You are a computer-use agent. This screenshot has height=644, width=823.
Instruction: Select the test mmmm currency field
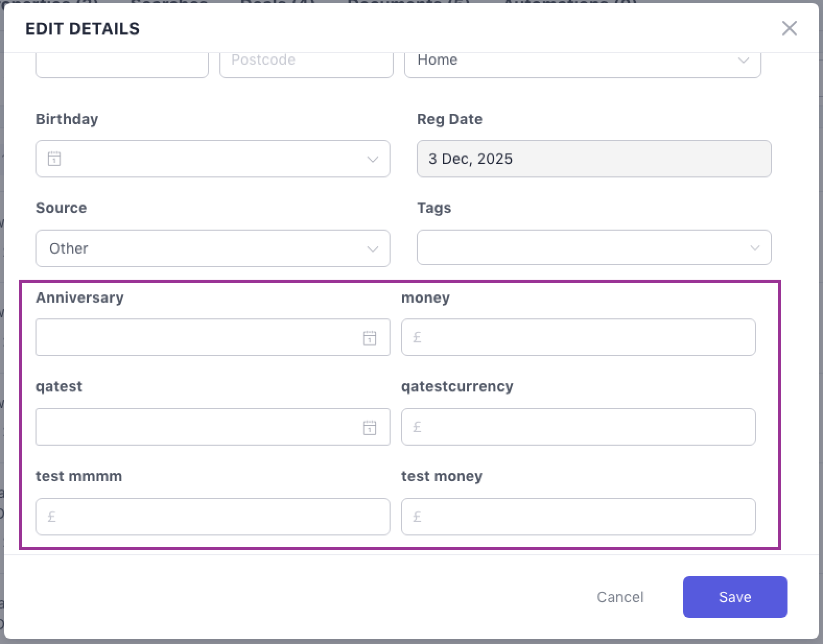click(x=213, y=517)
